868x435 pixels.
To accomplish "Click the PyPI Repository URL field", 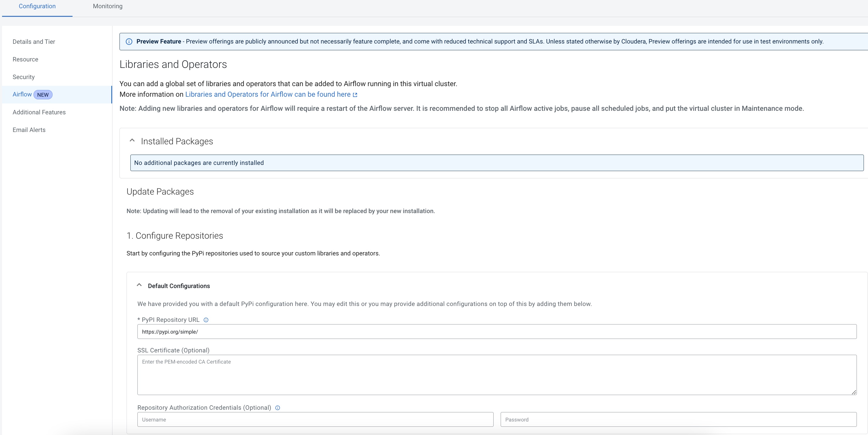I will point(497,332).
